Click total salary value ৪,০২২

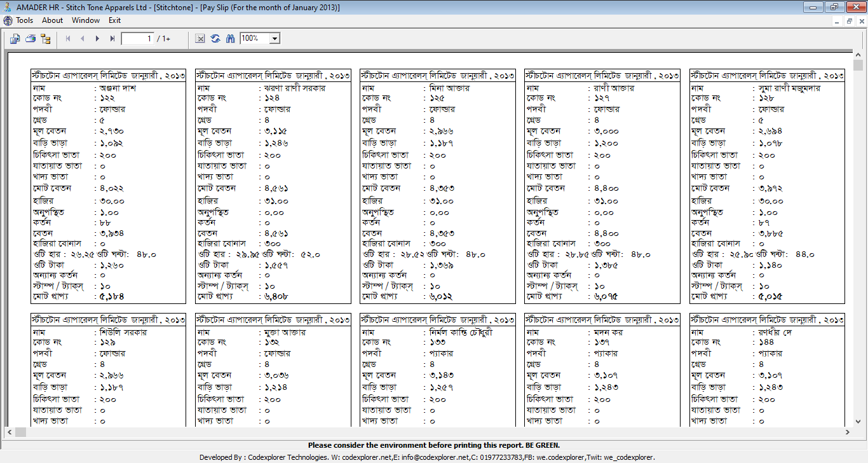112,189
